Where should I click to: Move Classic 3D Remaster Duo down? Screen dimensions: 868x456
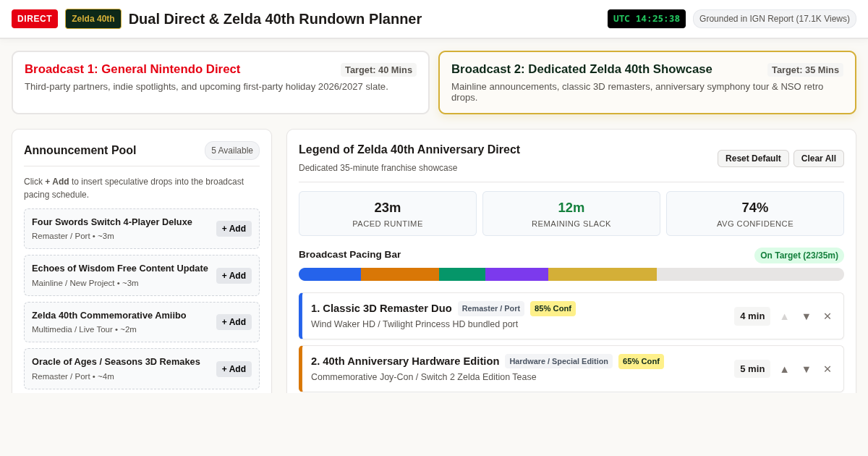point(806,316)
